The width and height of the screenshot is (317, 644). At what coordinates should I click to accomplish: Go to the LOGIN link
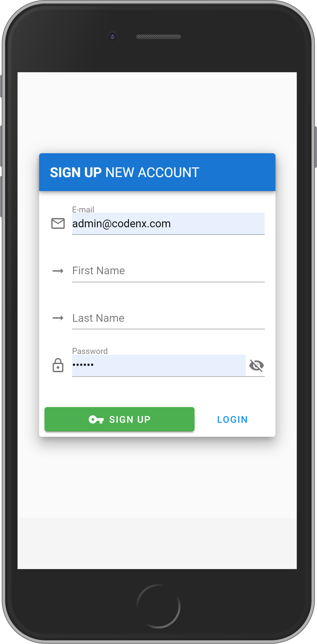[232, 419]
